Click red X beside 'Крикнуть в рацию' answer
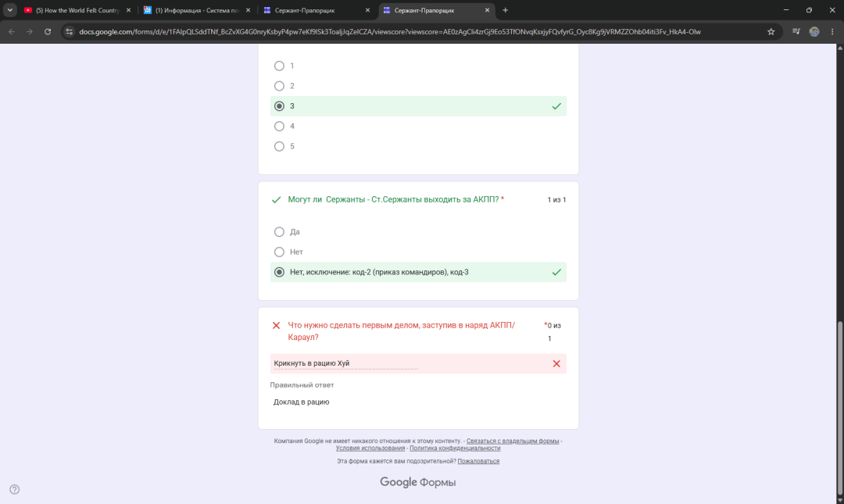 (556, 363)
